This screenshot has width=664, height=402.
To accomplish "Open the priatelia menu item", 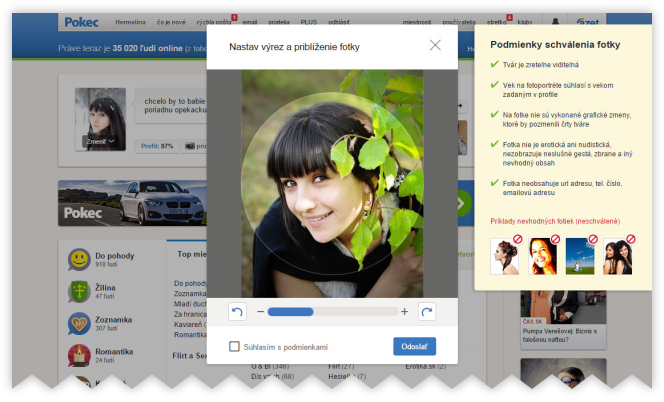I will tap(279, 22).
